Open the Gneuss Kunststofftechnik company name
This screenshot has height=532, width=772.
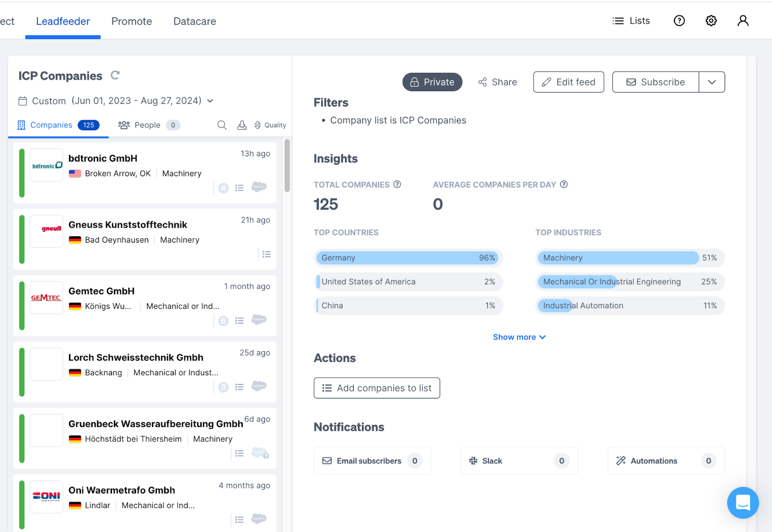127,225
